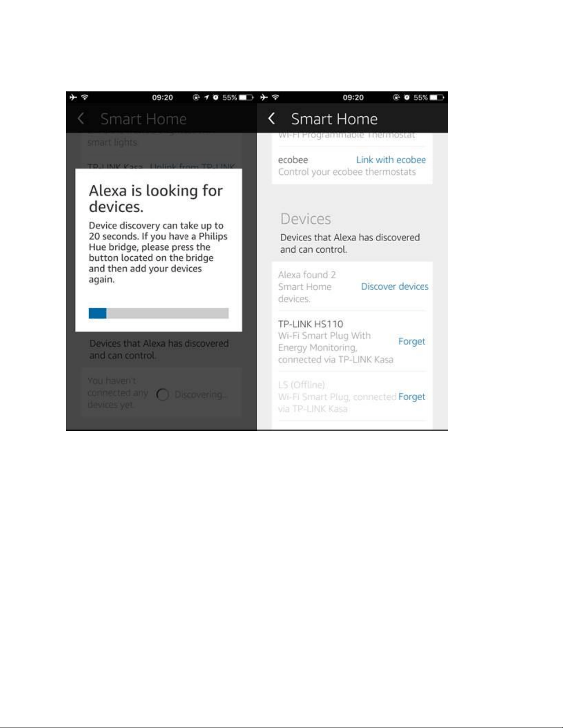Screen dimensions: 563x728
Task: Tap Discover devices link
Action: coord(394,287)
